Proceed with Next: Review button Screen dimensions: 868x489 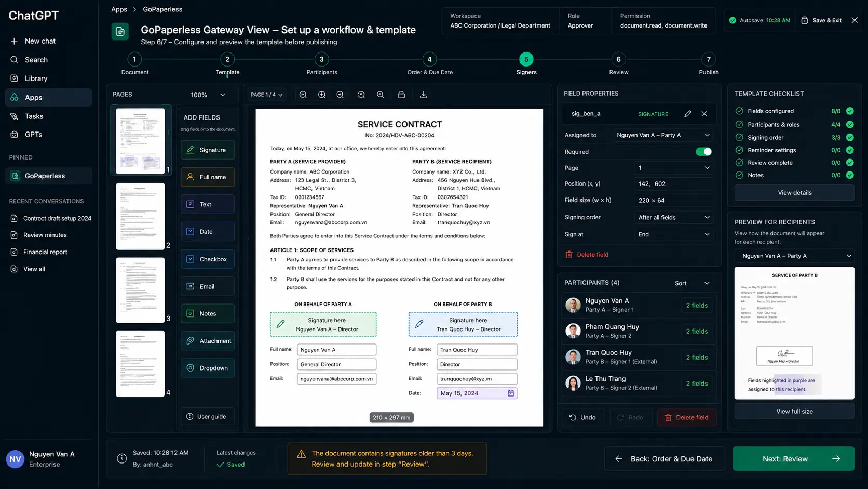[x=793, y=459]
